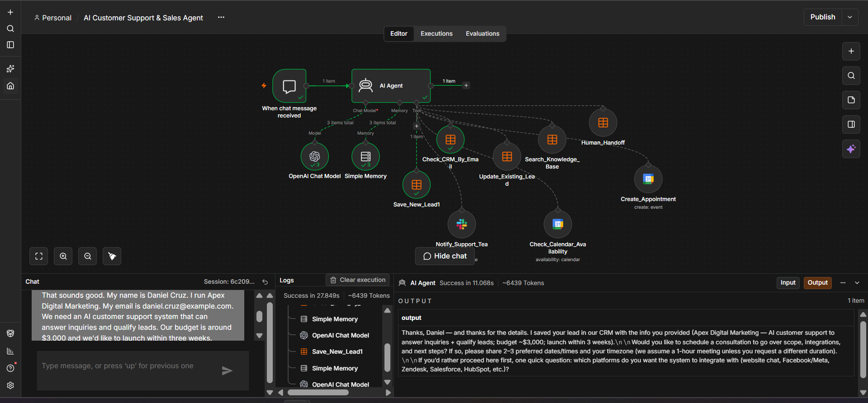Collapse the logs panel chevron

pos(857,283)
